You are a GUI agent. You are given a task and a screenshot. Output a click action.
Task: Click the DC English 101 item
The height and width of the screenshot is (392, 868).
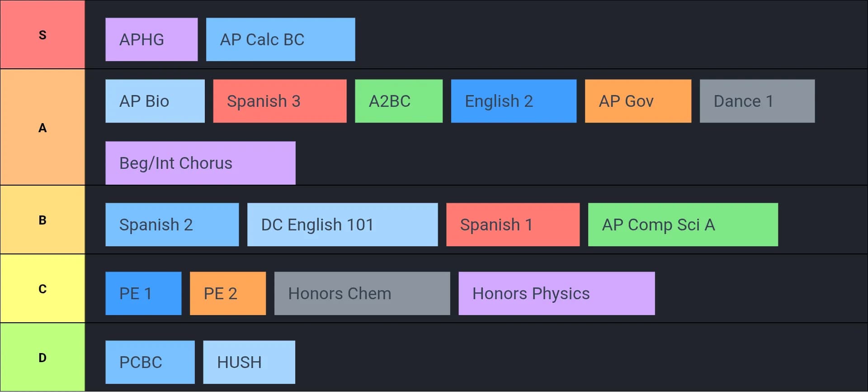[342, 225]
